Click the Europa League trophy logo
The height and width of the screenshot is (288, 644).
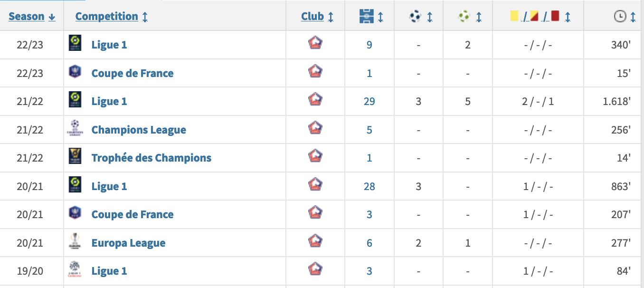[x=75, y=242]
